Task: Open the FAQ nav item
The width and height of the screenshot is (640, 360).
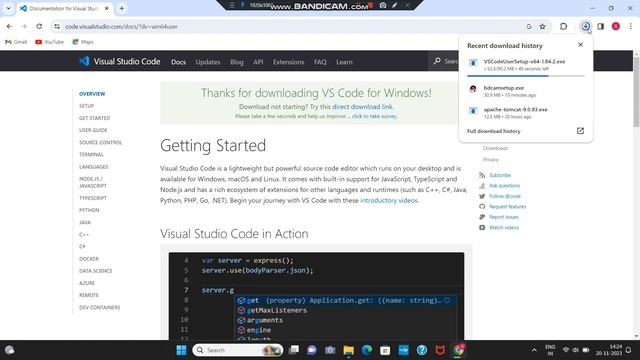Action: 320,62
